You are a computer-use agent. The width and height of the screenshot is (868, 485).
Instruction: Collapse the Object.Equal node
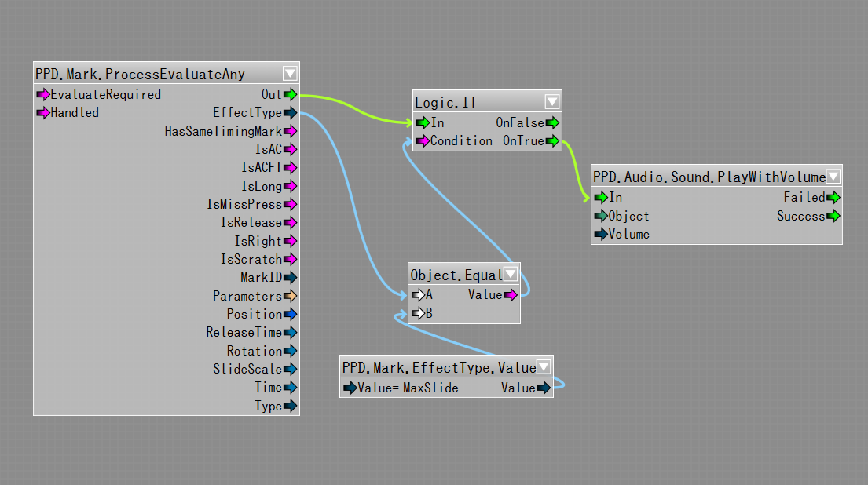[511, 275]
